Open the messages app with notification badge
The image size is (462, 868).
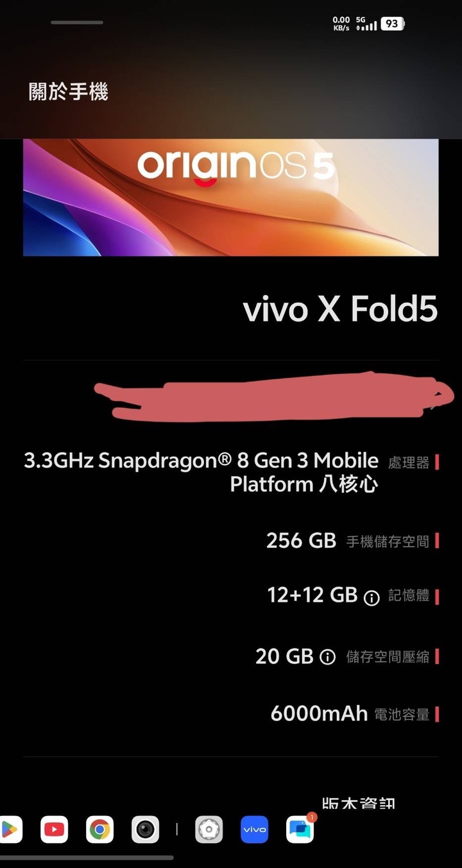tap(300, 830)
